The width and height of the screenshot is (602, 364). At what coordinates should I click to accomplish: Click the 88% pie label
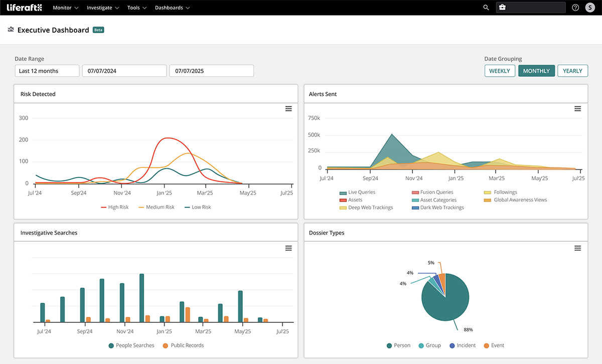[x=468, y=329]
